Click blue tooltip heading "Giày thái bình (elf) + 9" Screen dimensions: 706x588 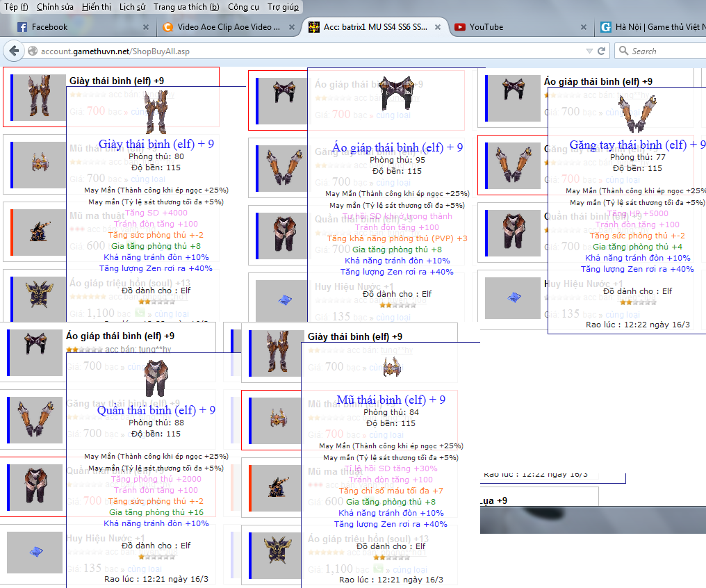[x=156, y=144]
